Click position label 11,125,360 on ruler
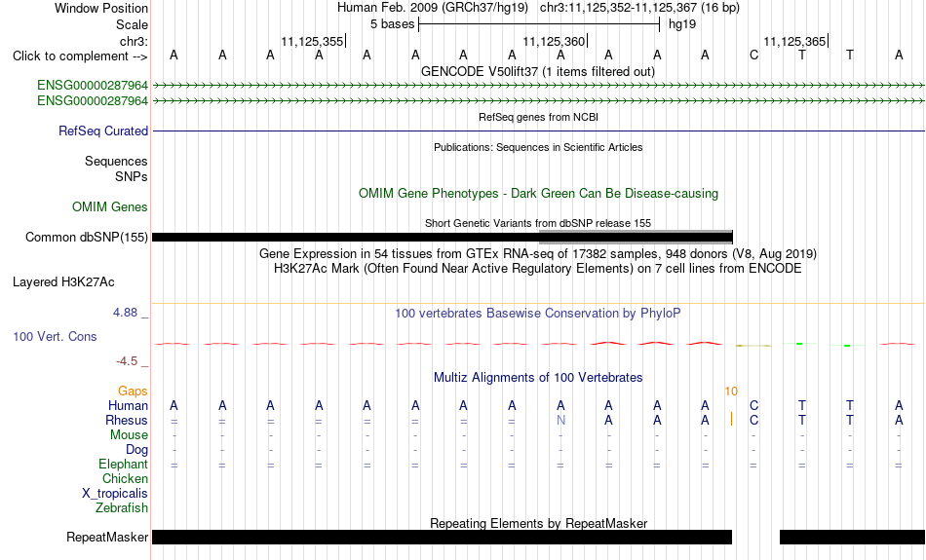The width and height of the screenshot is (926, 560). (x=554, y=41)
